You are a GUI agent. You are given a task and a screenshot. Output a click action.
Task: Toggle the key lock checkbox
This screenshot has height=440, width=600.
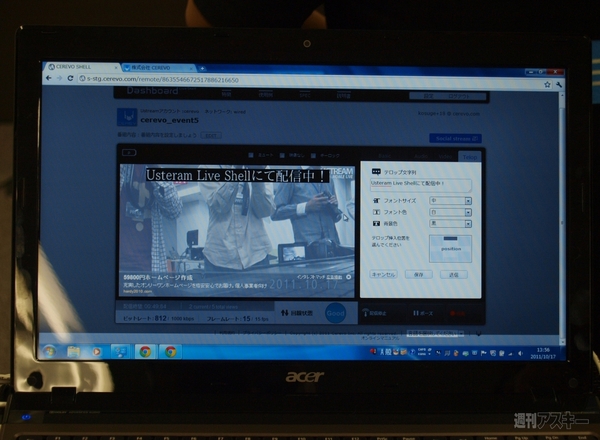[313, 155]
